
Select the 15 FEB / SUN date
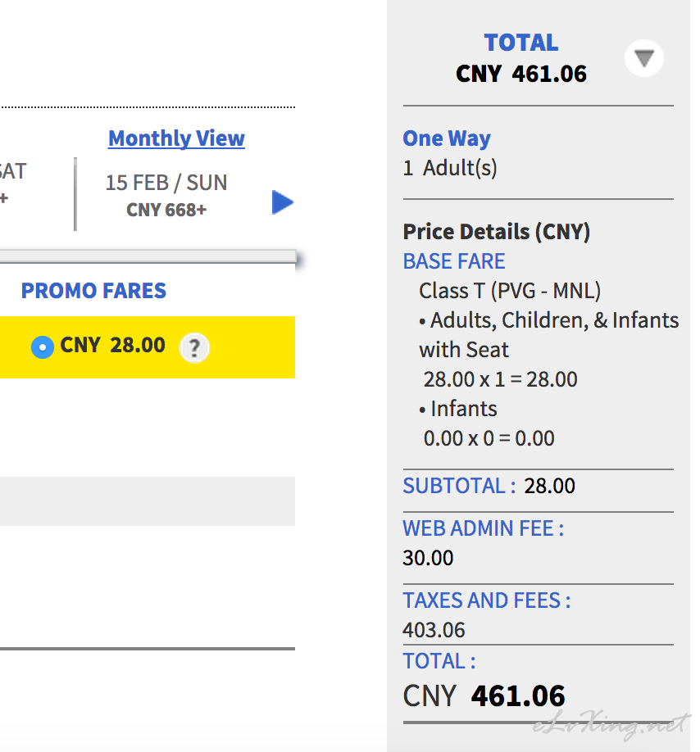point(166,195)
